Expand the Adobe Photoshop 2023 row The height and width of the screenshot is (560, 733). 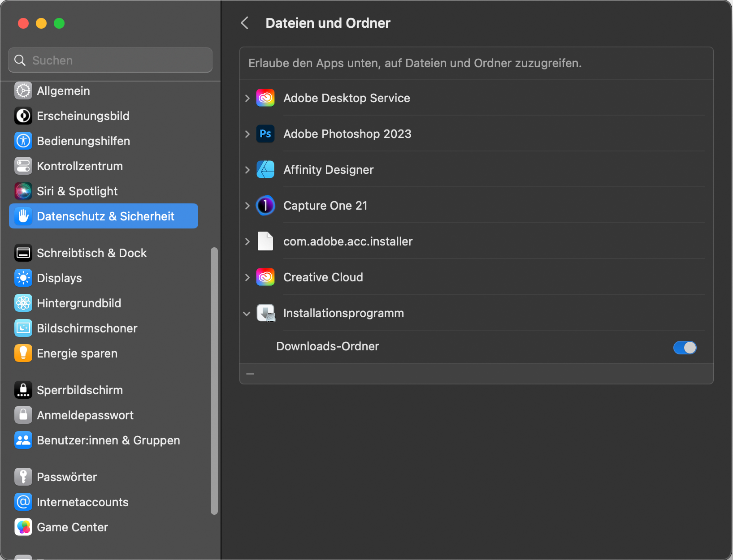point(247,134)
